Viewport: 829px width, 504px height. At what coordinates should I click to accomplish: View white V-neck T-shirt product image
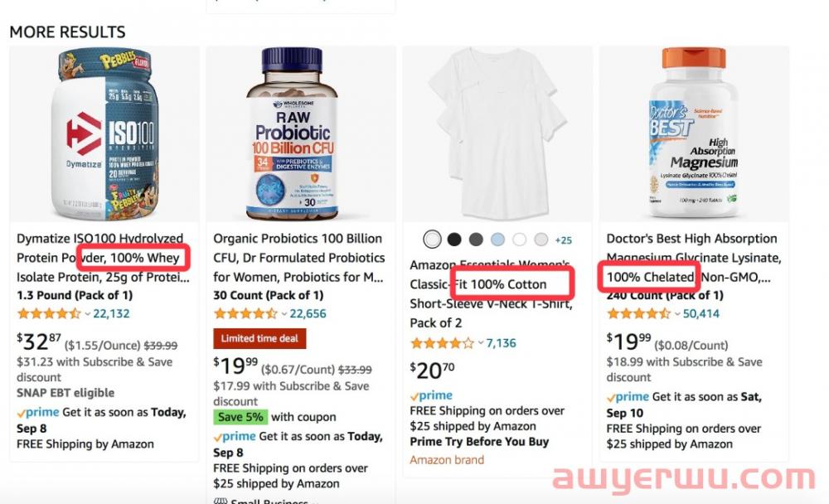coord(497,132)
